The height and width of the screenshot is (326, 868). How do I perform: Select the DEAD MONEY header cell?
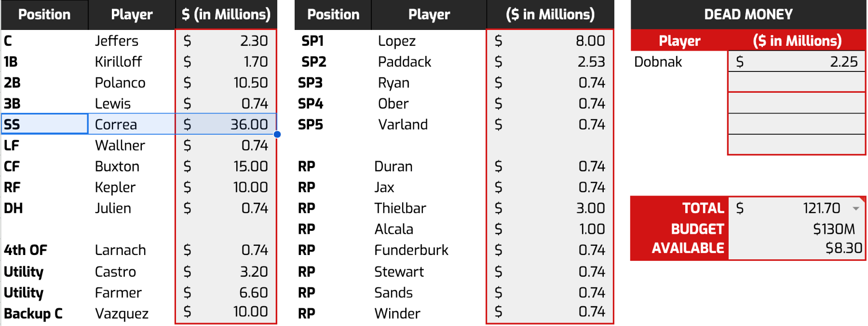(748, 14)
